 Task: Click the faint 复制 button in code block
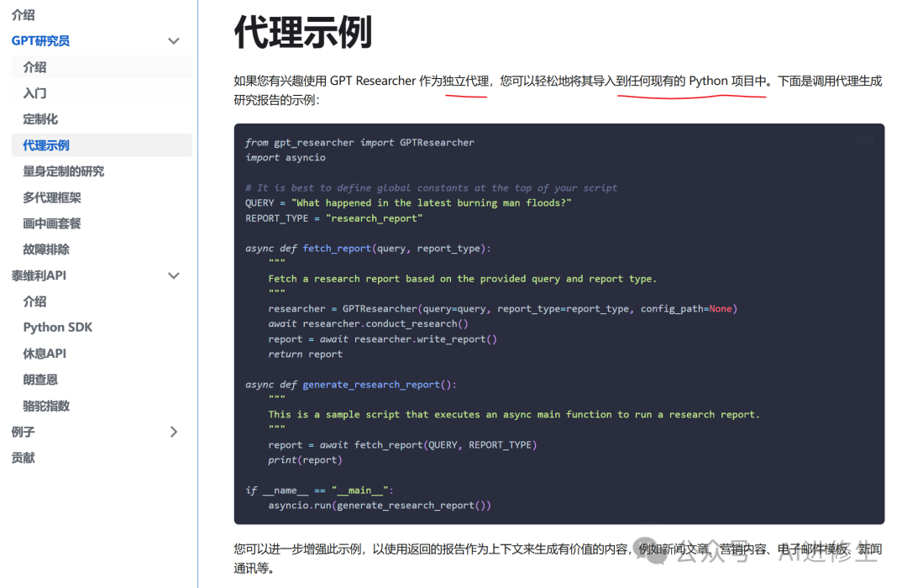coord(863,140)
